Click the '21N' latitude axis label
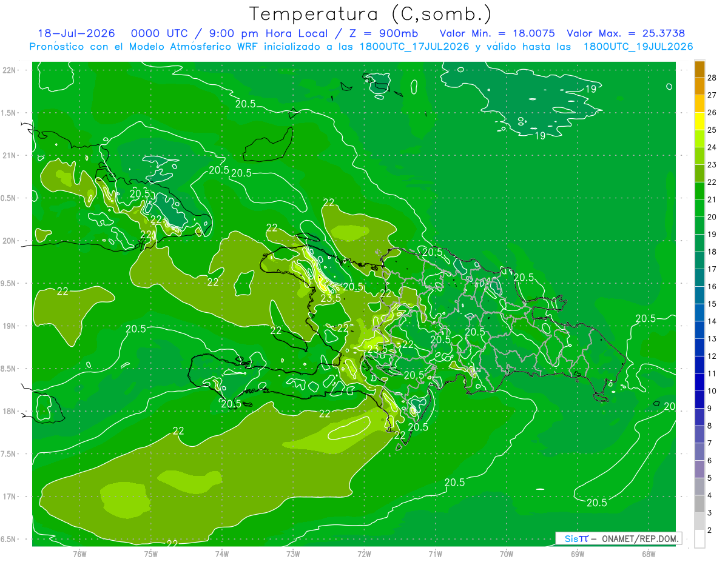Viewport: 728px width, 562px height. pos(9,155)
